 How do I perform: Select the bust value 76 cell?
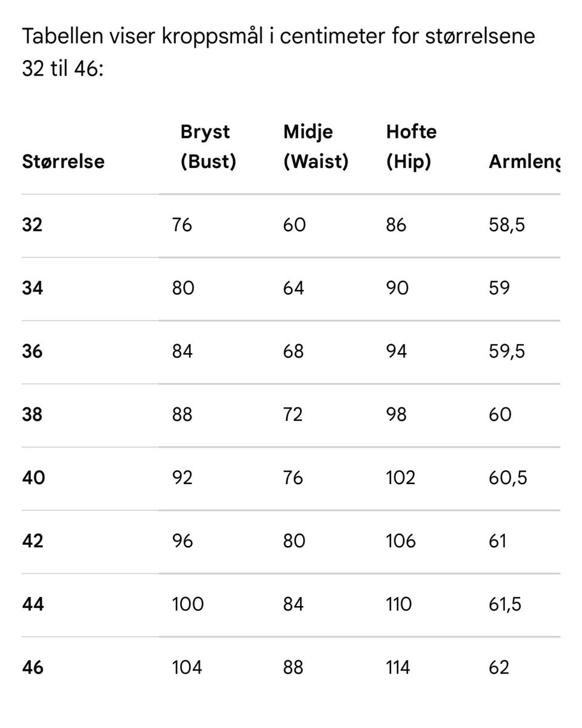(182, 225)
